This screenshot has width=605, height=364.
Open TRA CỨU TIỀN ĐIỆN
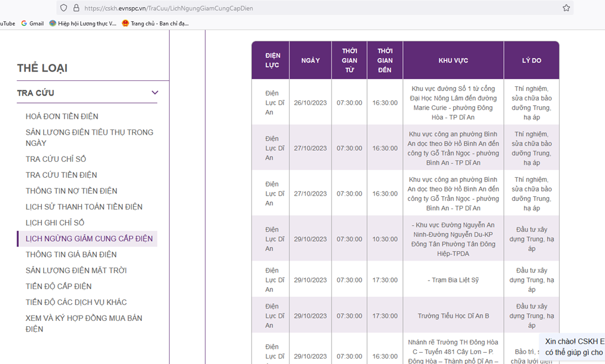point(61,175)
